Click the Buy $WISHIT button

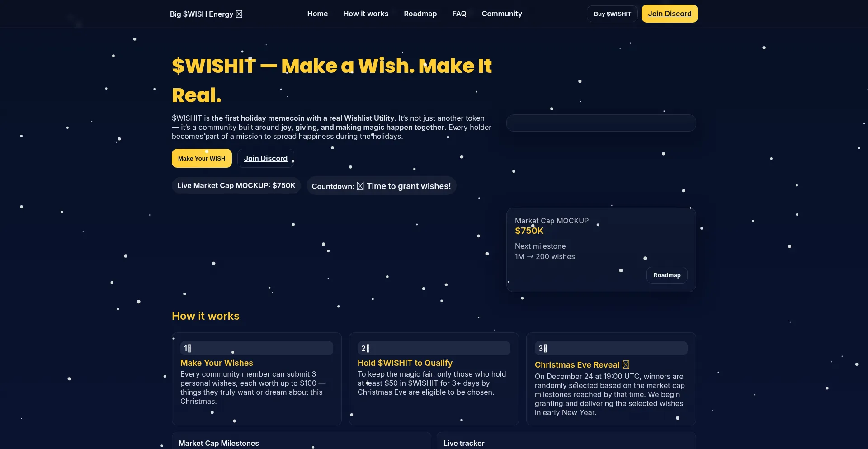click(x=612, y=14)
